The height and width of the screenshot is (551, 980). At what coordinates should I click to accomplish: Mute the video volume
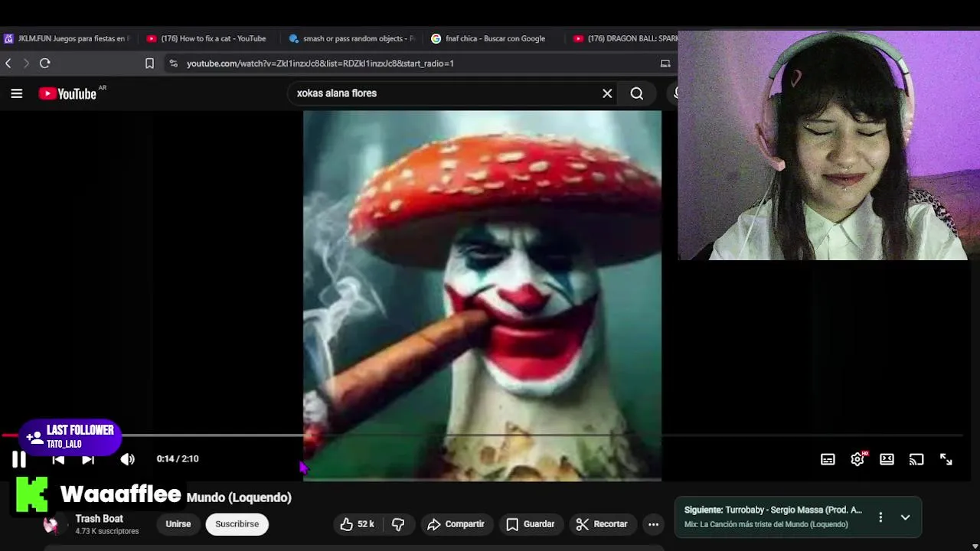point(127,459)
